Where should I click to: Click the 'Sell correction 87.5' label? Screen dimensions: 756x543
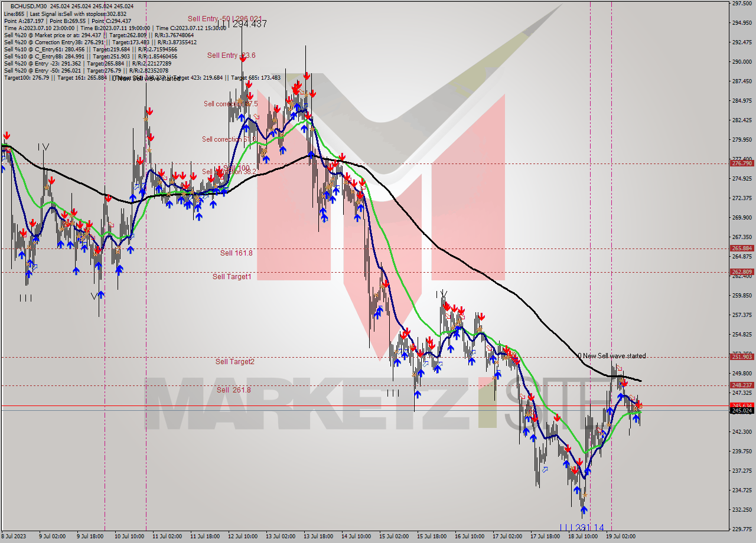(x=231, y=104)
